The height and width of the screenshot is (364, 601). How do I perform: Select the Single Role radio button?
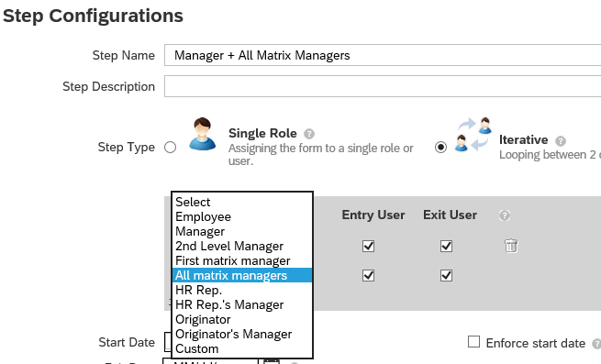pyautogui.click(x=170, y=147)
